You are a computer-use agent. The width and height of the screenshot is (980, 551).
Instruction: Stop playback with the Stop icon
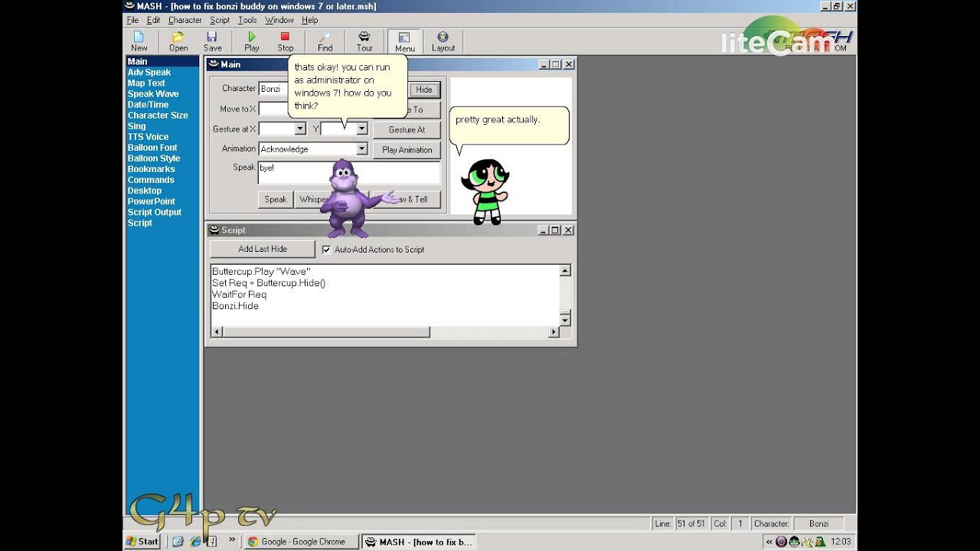click(x=286, y=41)
